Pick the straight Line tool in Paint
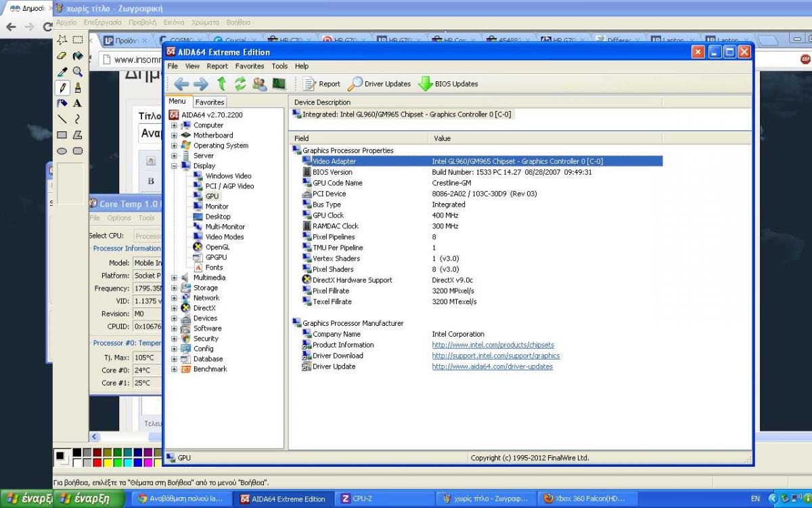This screenshot has width=812, height=508. point(62,119)
